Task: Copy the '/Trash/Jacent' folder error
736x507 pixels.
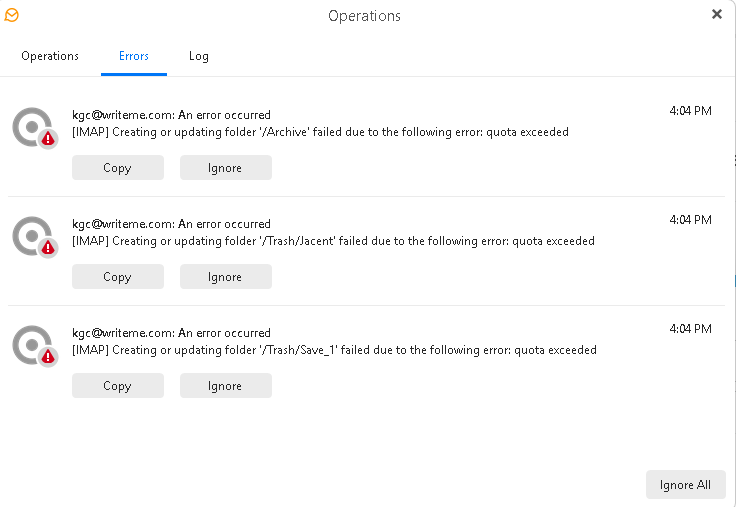Action: [117, 277]
